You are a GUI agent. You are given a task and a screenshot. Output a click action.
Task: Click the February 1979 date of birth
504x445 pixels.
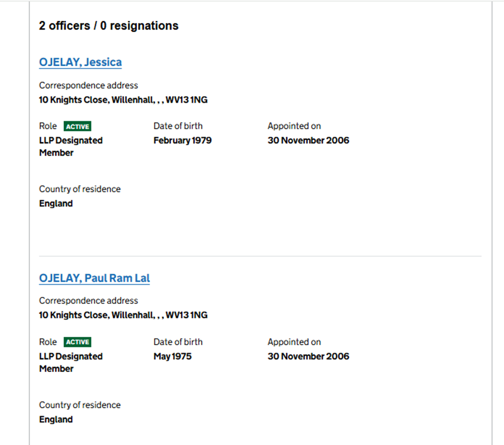click(182, 140)
